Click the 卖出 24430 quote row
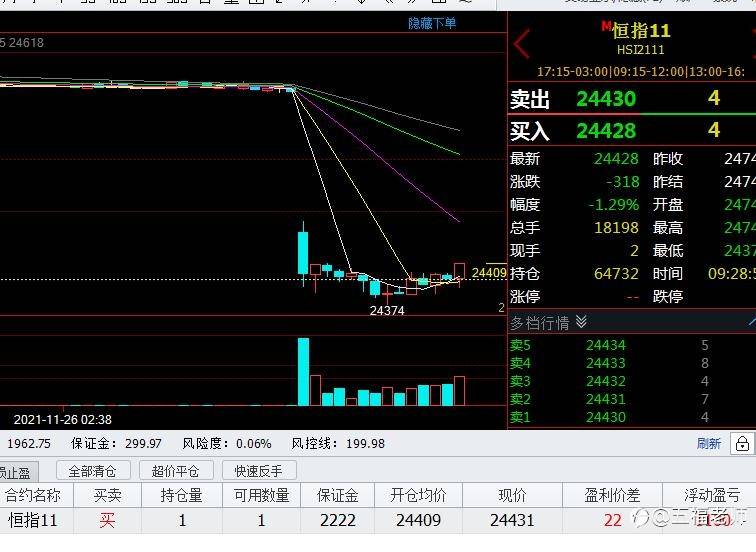Image resolution: width=756 pixels, height=552 pixels. point(632,99)
